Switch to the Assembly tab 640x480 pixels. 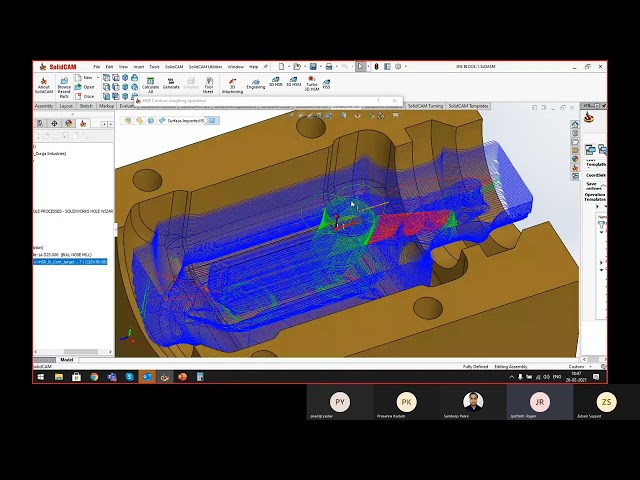pos(44,106)
